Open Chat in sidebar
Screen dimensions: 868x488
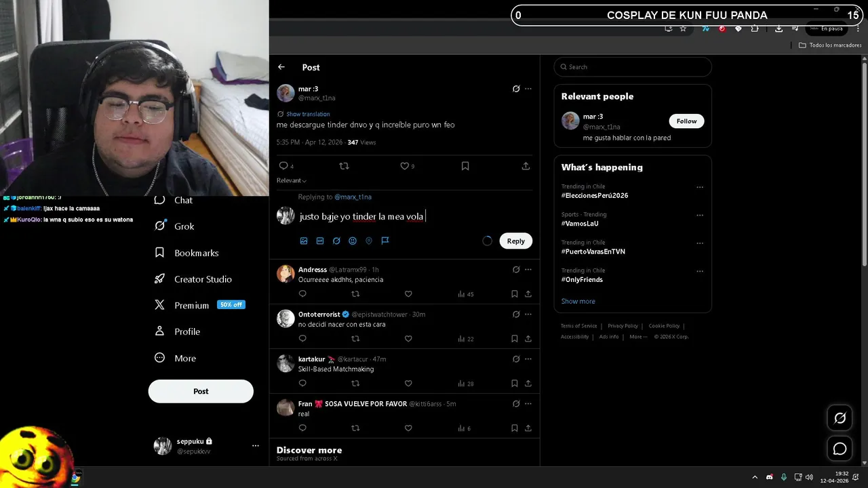click(174, 200)
